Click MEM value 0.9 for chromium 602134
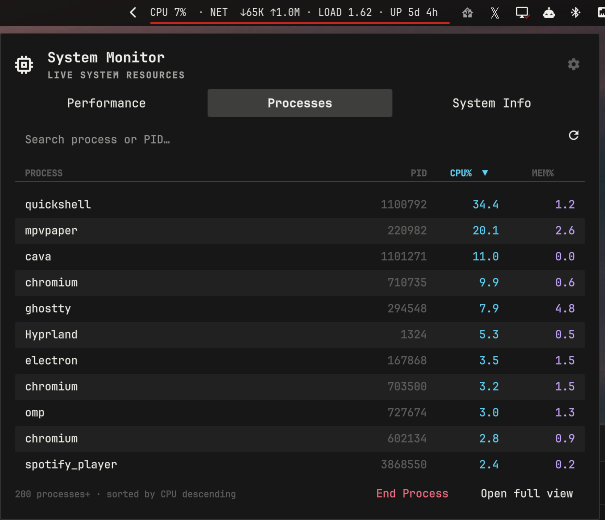605x520 pixels. 565,439
